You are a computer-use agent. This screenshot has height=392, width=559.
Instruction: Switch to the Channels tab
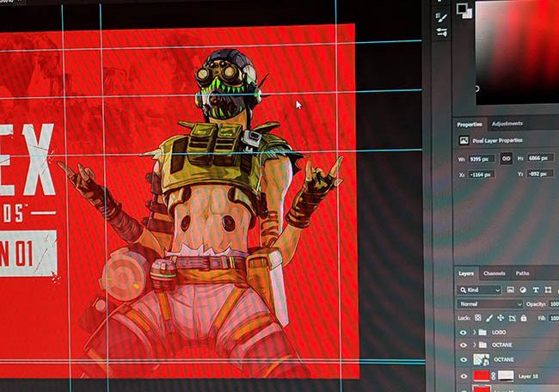coord(494,273)
